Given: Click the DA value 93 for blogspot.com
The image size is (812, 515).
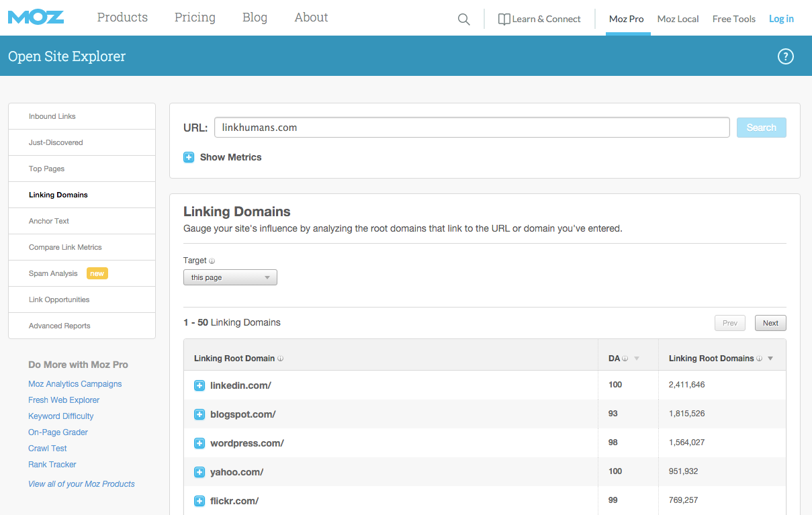Looking at the screenshot, I should point(613,414).
